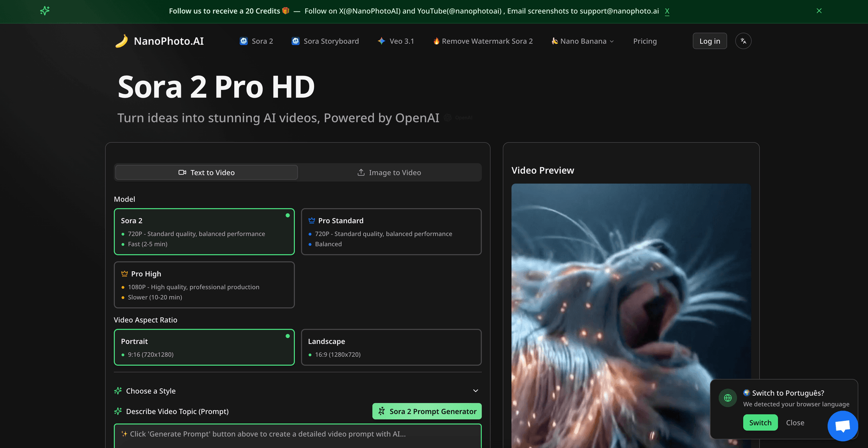Dismiss the top credits banner

click(819, 11)
